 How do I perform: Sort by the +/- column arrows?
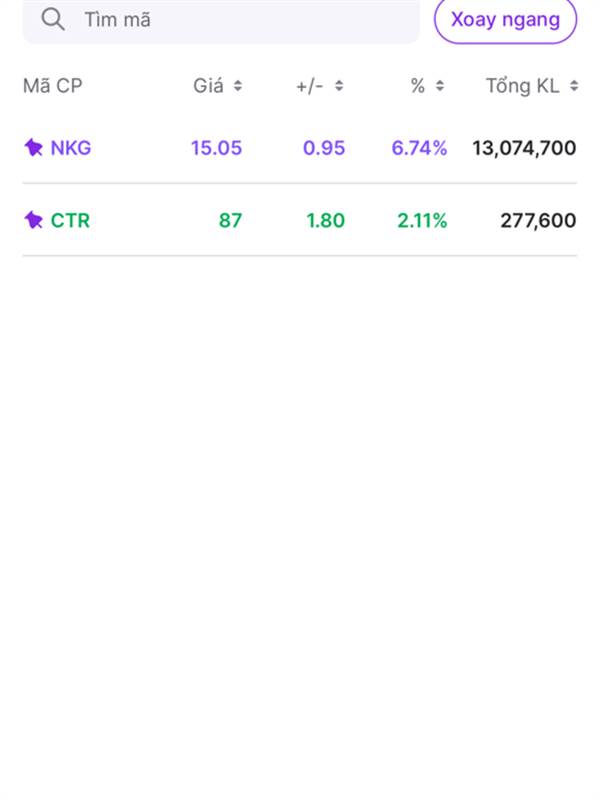[x=339, y=86]
